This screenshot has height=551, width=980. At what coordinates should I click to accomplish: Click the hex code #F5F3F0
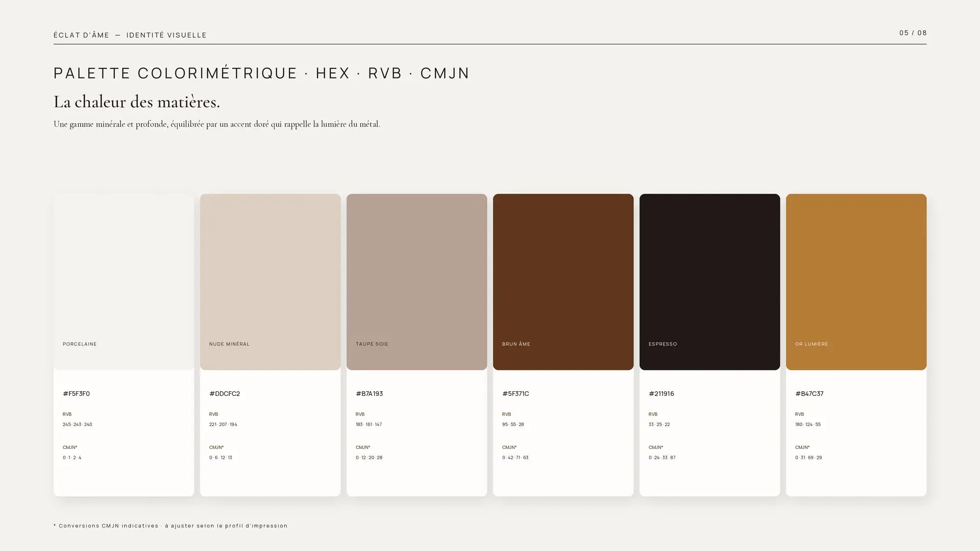(76, 394)
